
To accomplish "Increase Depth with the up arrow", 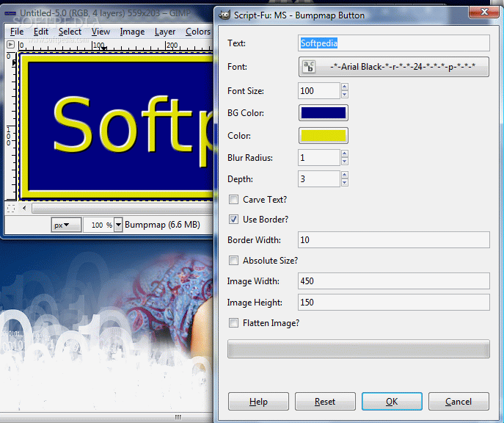I will coord(345,175).
